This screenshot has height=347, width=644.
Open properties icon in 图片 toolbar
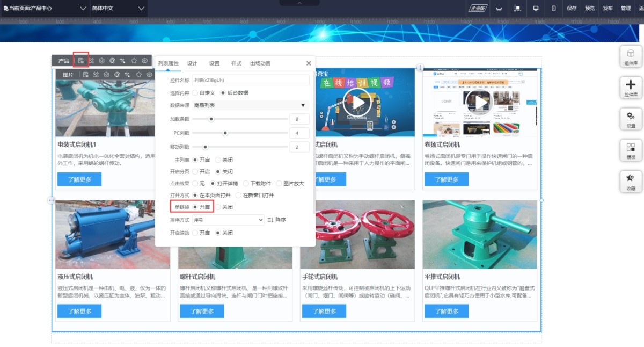85,75
